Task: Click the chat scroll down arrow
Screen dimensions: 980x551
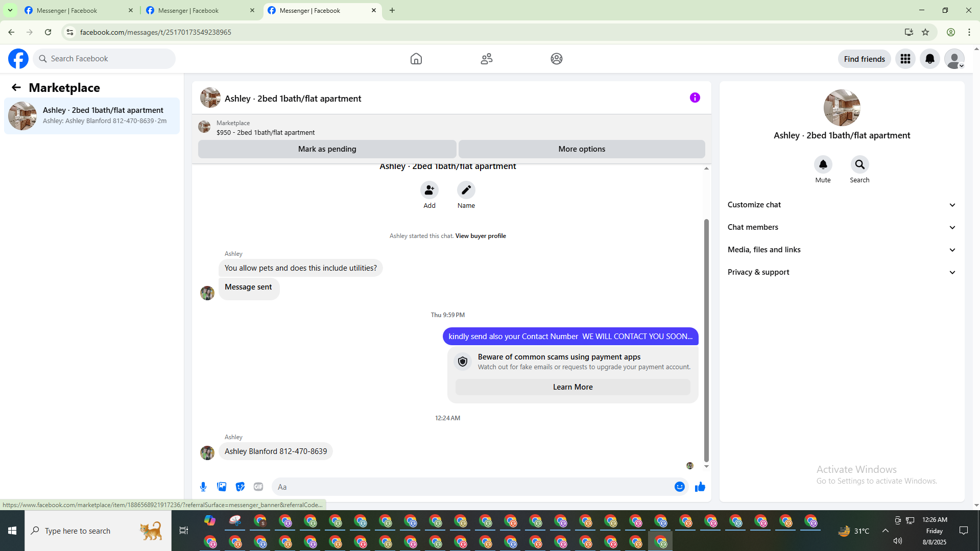Action: pos(706,466)
